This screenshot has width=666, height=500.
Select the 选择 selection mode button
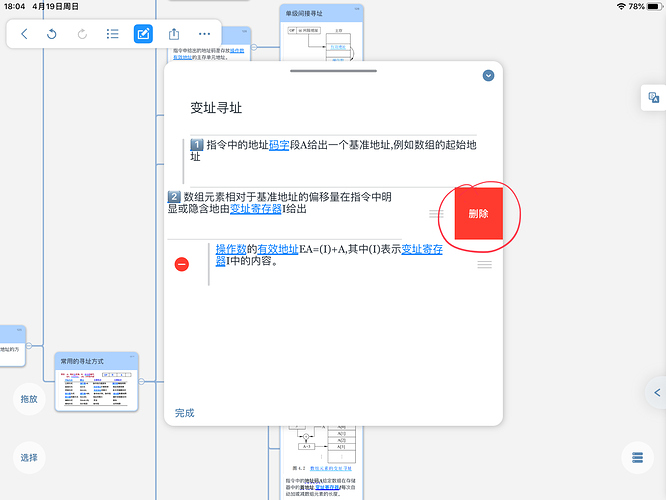[x=29, y=458]
